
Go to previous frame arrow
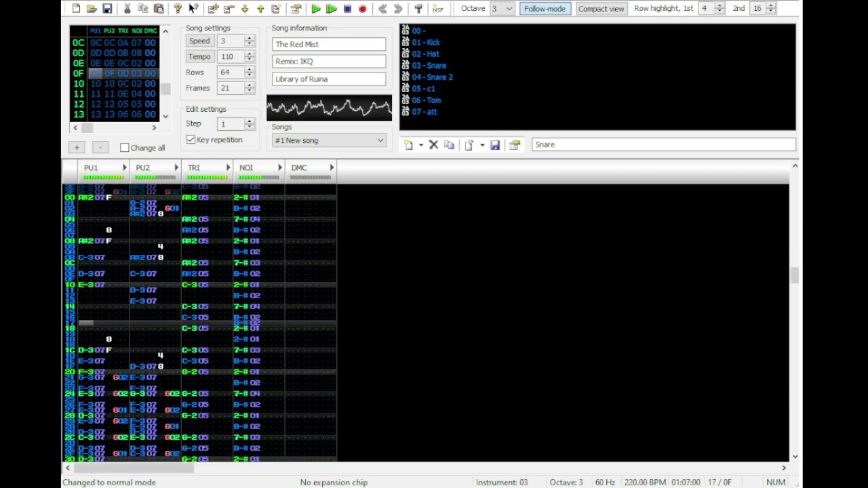[382, 9]
